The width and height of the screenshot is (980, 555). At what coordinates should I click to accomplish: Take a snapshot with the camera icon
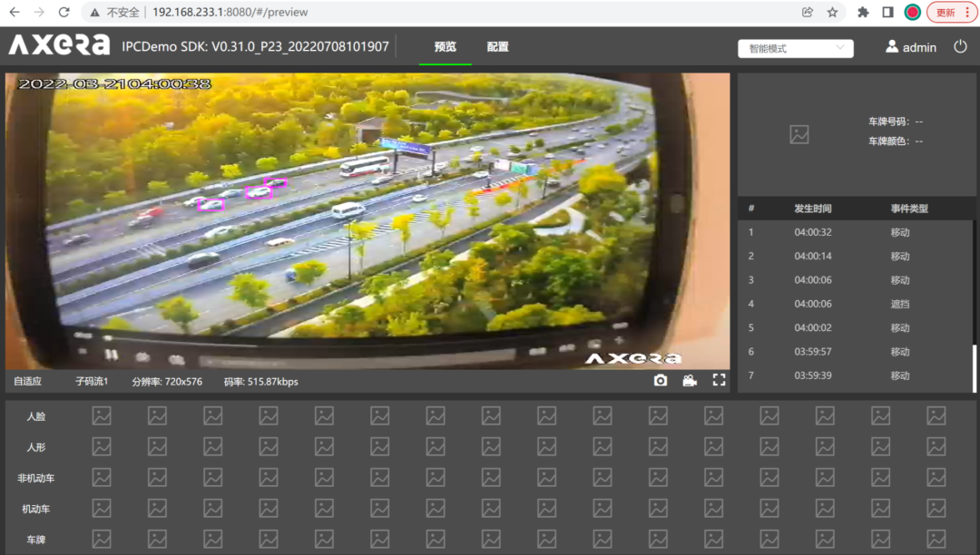(661, 381)
